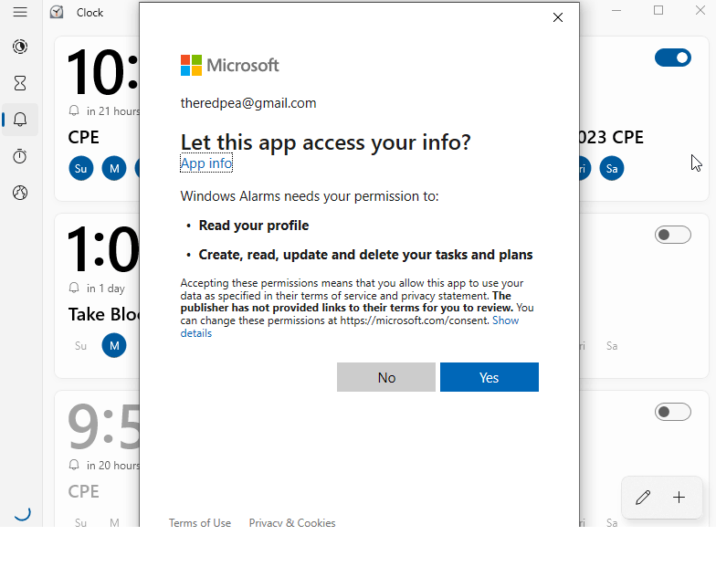Accept permissions with Yes button
The width and height of the screenshot is (716, 588).
tap(490, 377)
